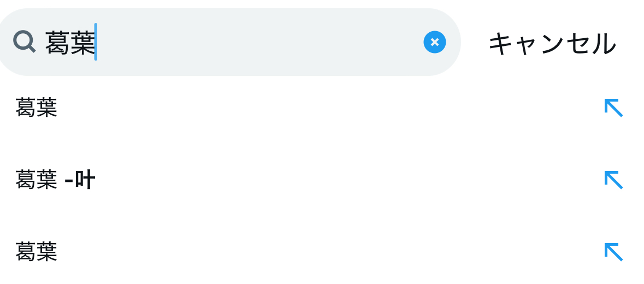
Task: Clear the search text with the blue X
Action: coord(434,42)
